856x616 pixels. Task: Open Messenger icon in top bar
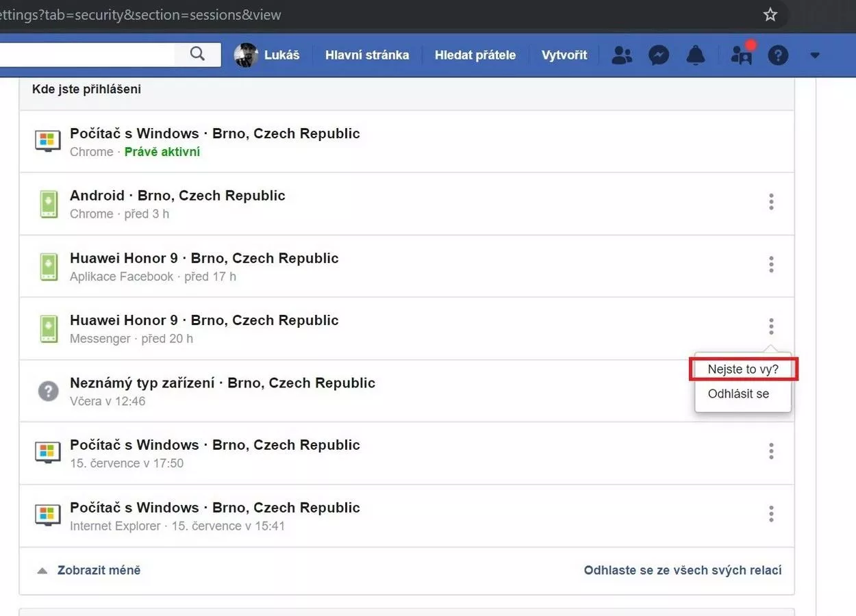[659, 55]
